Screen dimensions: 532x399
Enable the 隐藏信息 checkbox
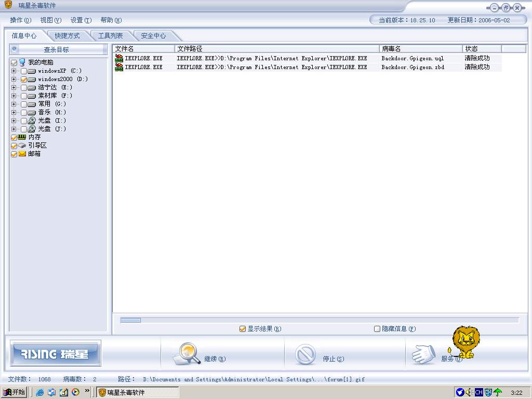click(377, 329)
